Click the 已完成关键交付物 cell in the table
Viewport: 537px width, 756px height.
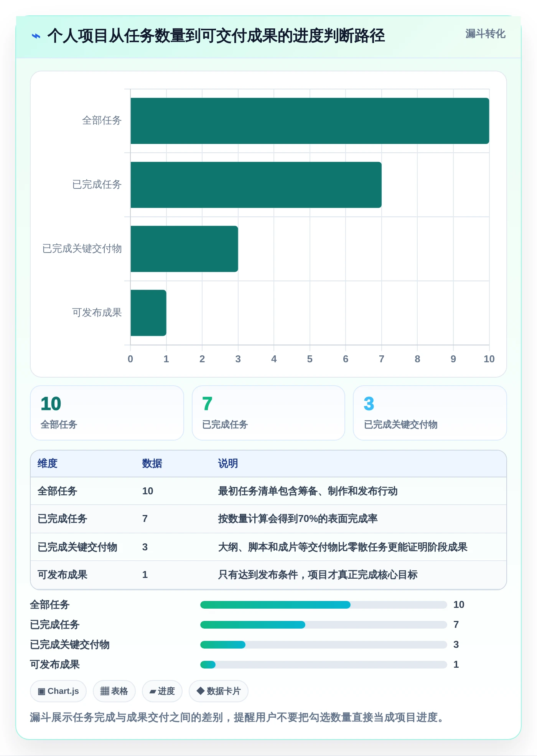tap(77, 547)
